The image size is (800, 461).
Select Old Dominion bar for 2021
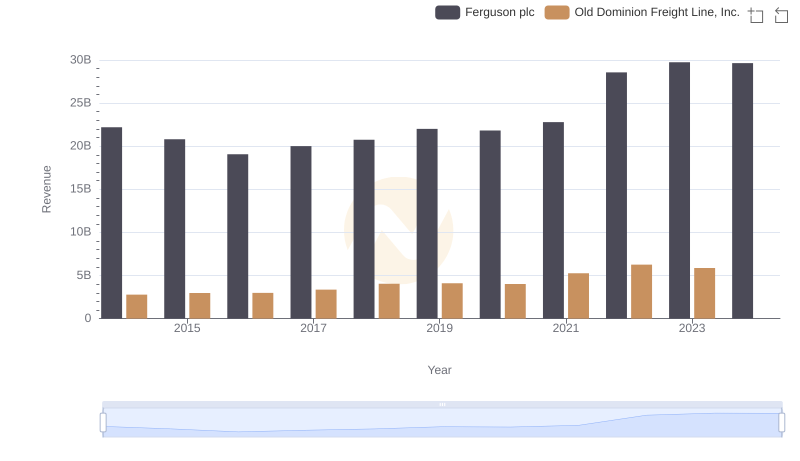579,296
